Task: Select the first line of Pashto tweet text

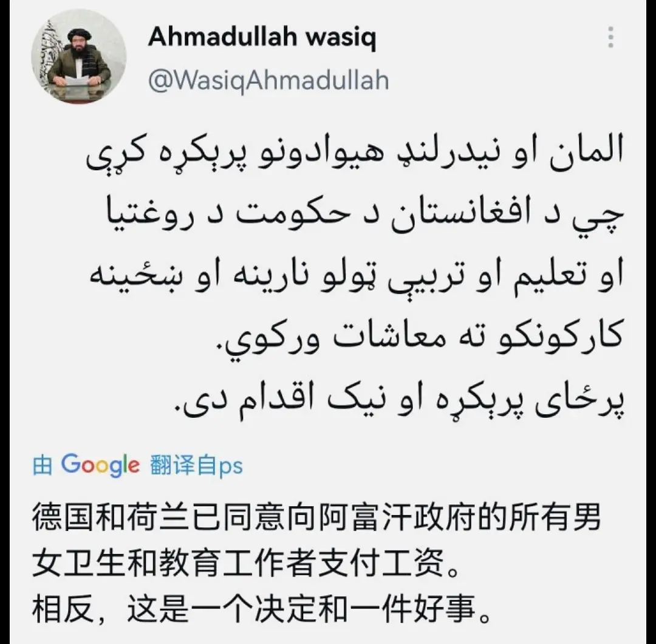Action: point(355,157)
